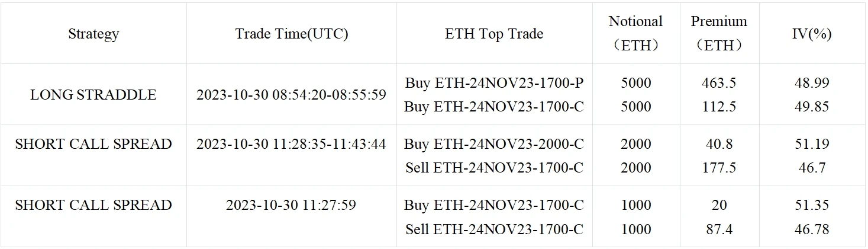Select the 49.85 IV value
The height and width of the screenshot is (249, 868).
click(812, 107)
